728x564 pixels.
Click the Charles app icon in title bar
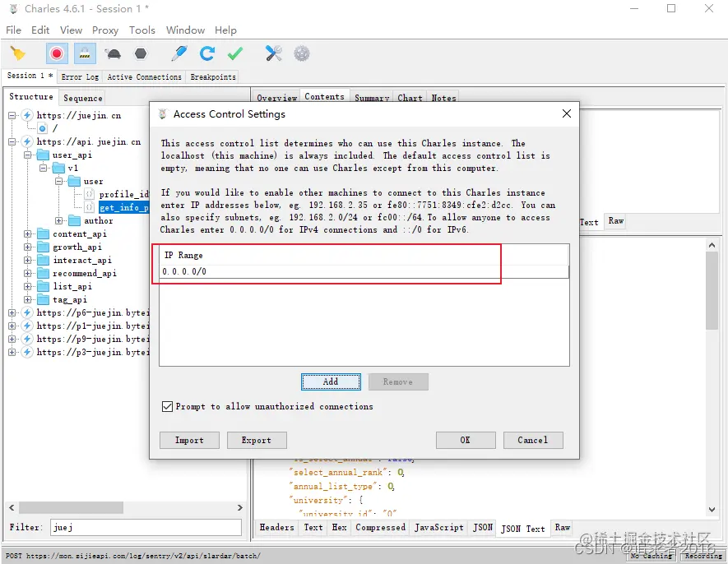click(x=13, y=9)
